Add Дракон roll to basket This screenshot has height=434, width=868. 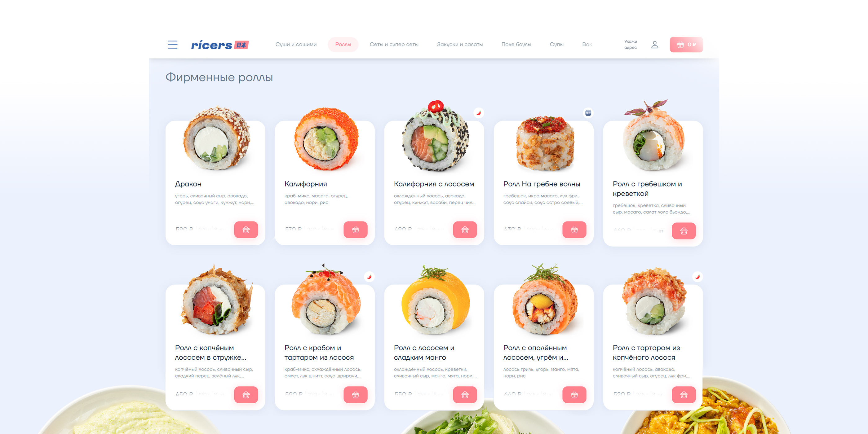click(x=246, y=230)
